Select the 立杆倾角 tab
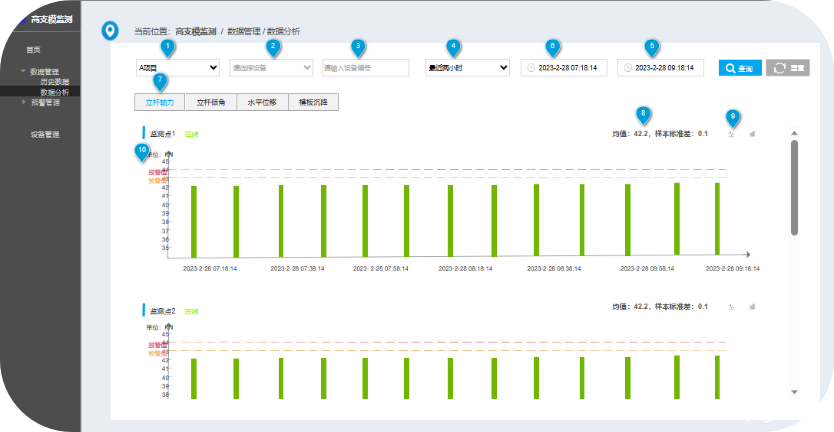Viewport: 834px width, 432px height. pos(211,102)
